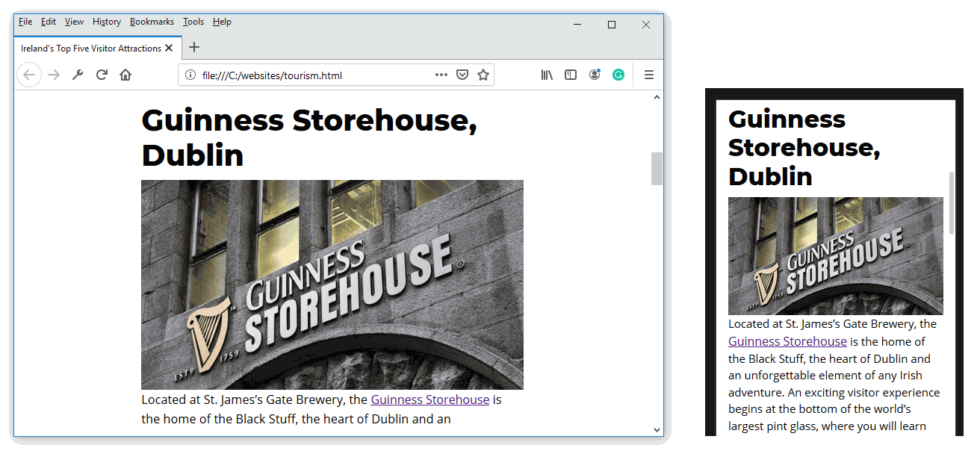Open the Tools menu

(193, 22)
